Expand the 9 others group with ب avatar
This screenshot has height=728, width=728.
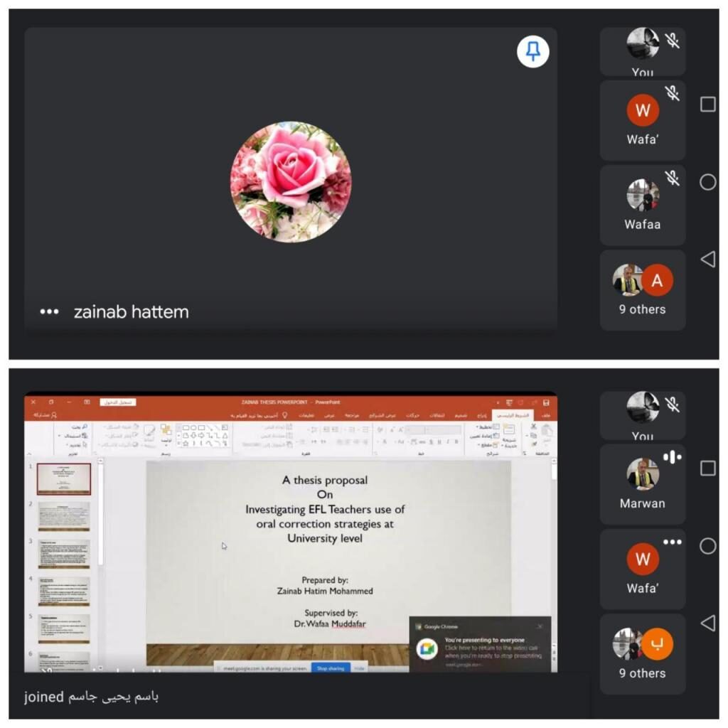pyautogui.click(x=642, y=654)
